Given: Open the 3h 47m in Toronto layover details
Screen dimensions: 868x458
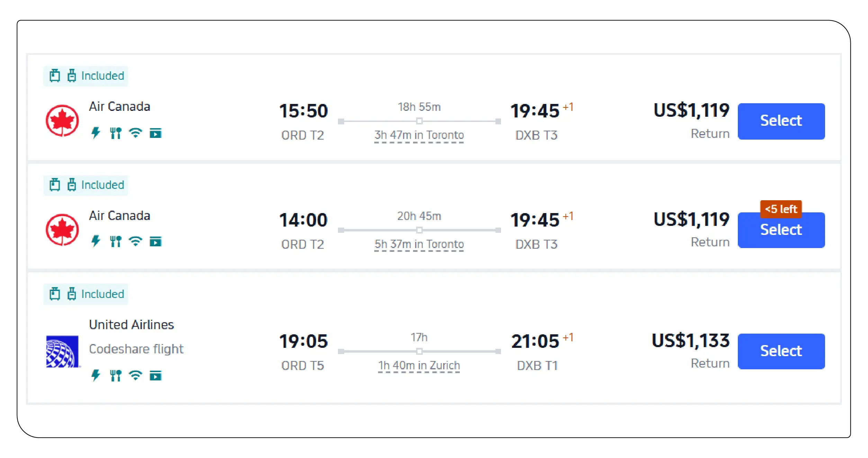Looking at the screenshot, I should coord(419,135).
